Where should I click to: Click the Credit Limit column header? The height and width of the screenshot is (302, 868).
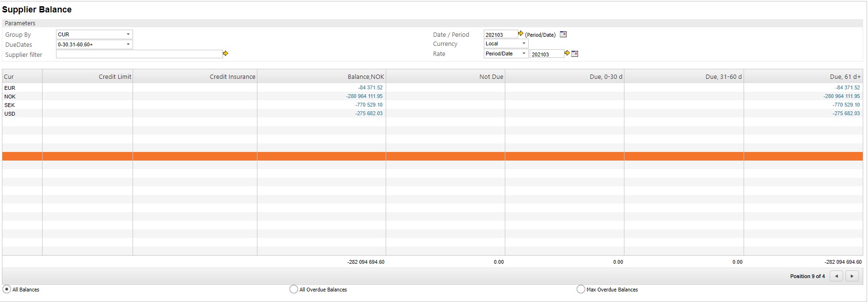[115, 76]
